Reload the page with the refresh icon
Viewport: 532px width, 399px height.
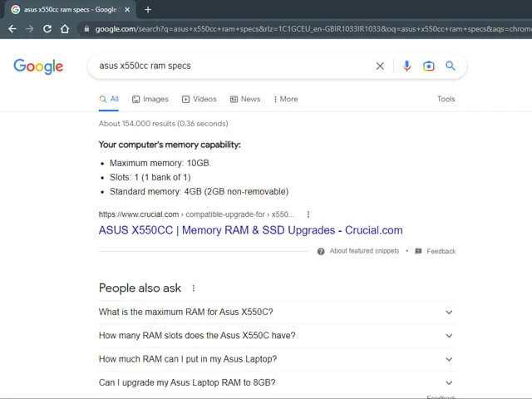[x=47, y=29]
